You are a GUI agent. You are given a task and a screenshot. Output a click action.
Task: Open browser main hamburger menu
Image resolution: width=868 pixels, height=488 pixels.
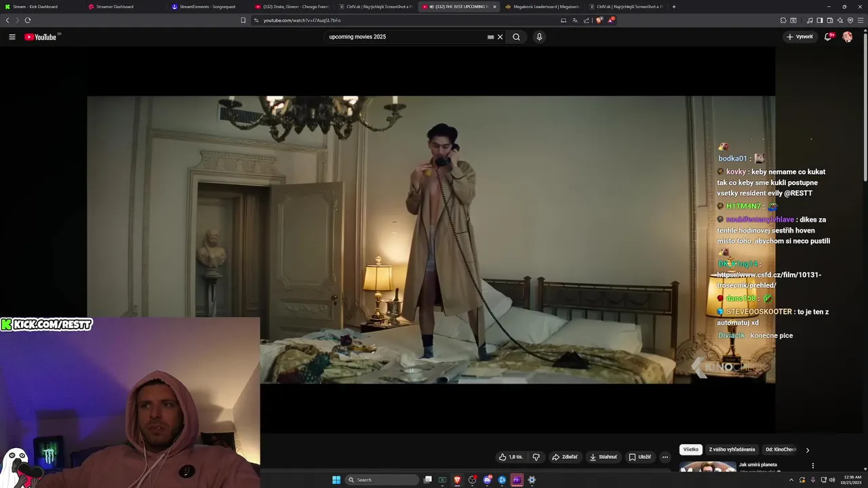coord(861,20)
